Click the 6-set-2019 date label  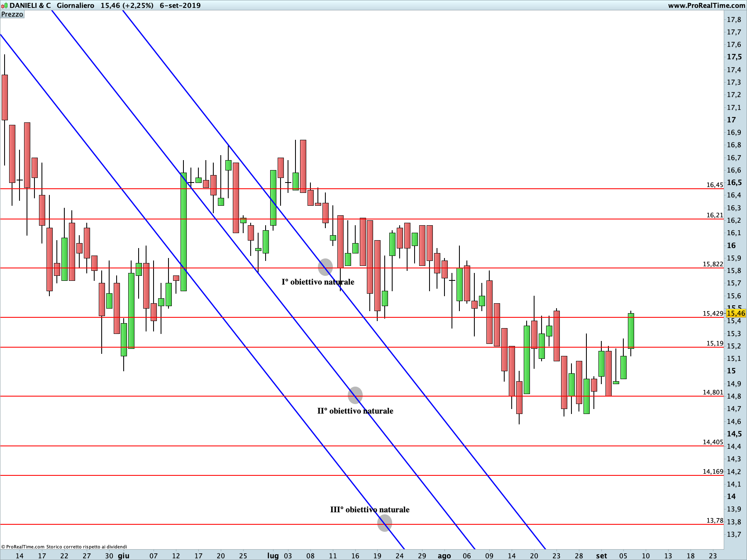180,5
